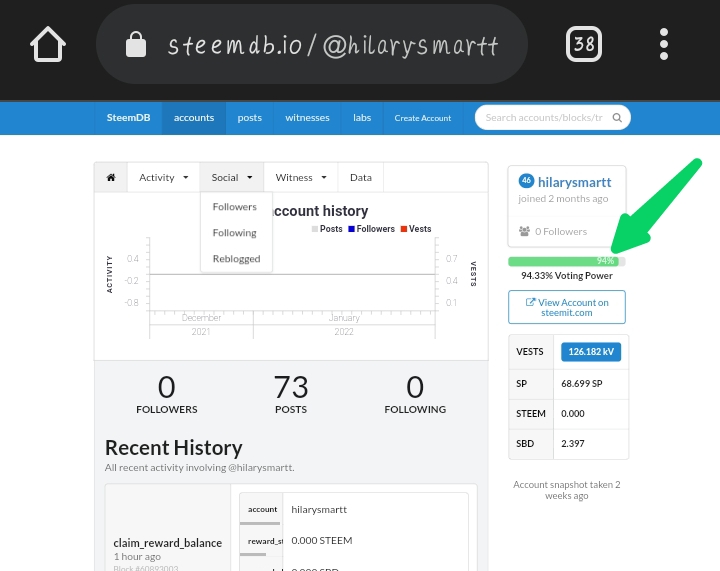Click the 0 FOLLOWING count
Image resolution: width=720 pixels, height=571 pixels.
click(x=415, y=394)
